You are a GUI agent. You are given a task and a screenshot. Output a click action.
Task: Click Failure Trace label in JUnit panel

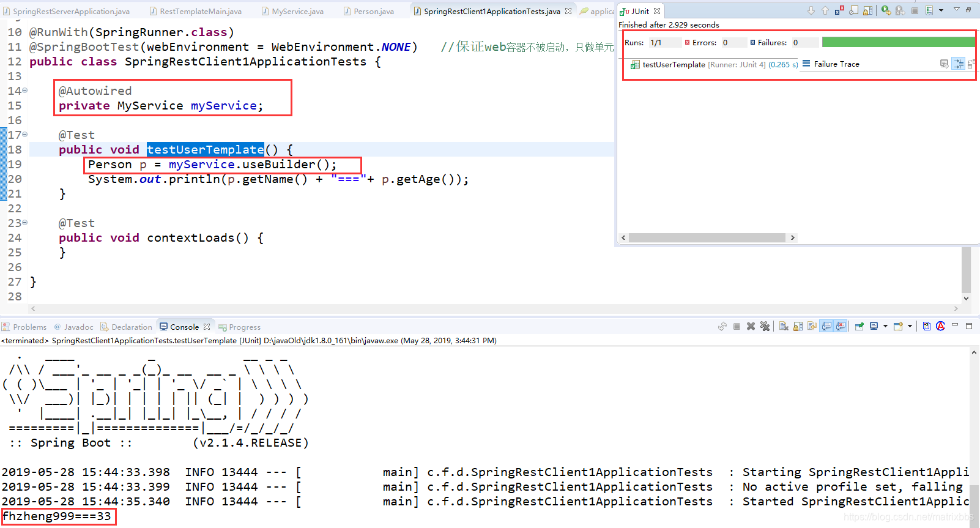(836, 64)
